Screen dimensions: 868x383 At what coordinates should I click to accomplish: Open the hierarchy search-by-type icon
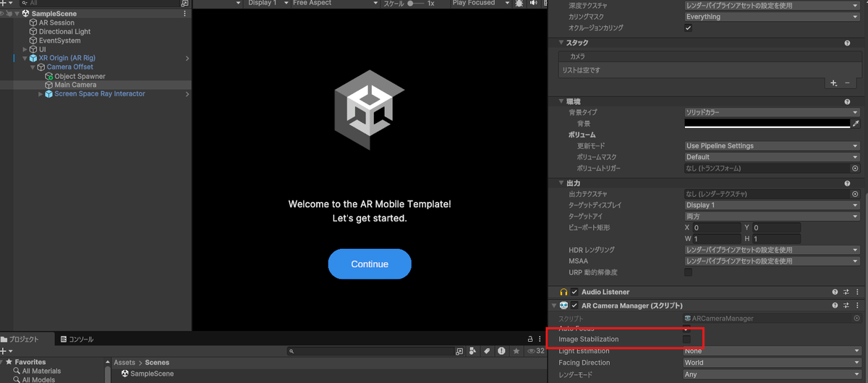coord(184,4)
